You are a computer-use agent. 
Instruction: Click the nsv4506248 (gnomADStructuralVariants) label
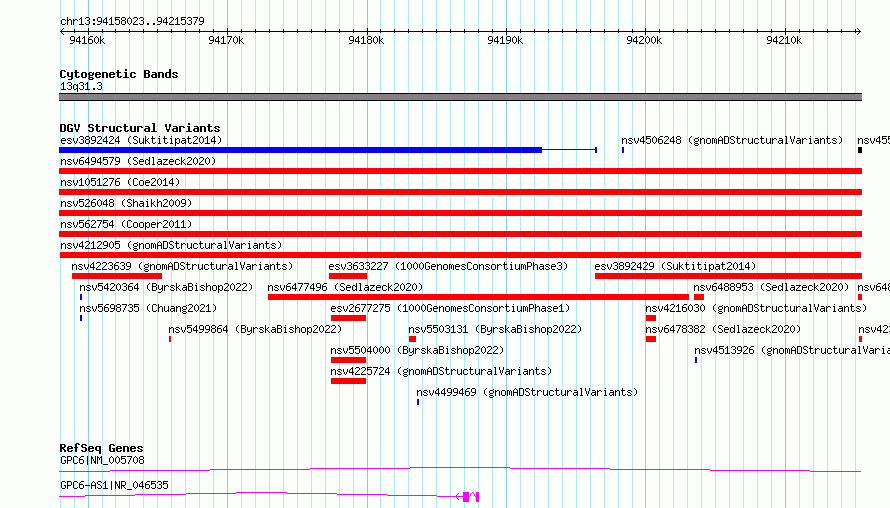(x=732, y=140)
